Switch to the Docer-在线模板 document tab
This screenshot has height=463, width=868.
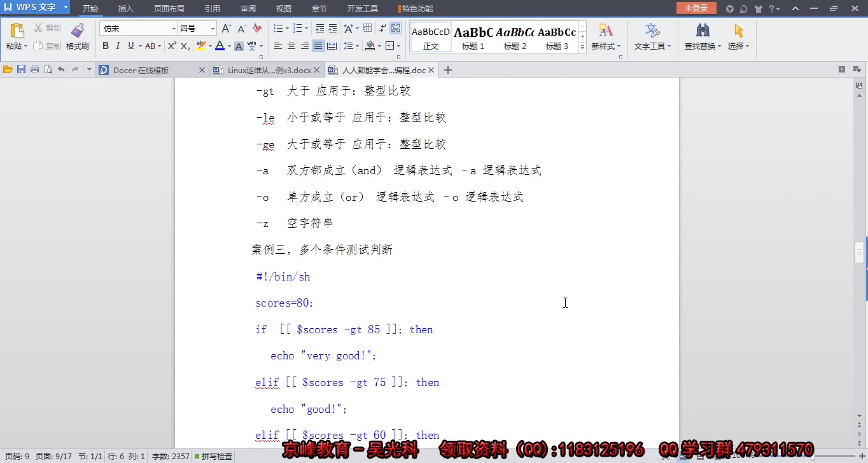point(152,70)
